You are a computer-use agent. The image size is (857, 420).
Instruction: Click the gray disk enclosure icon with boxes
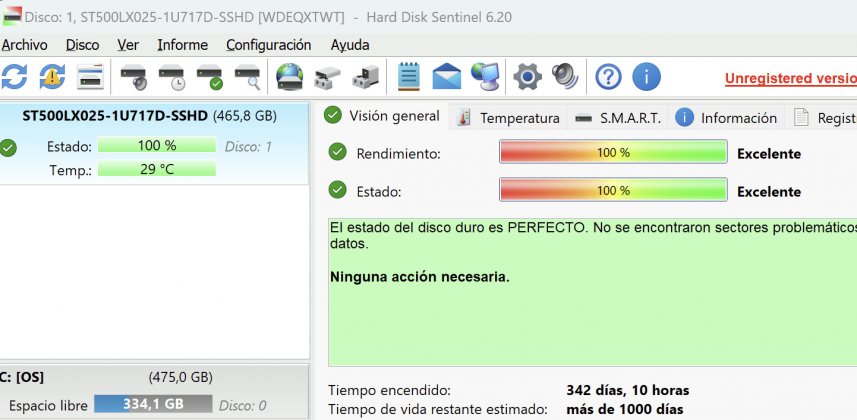pos(327,77)
